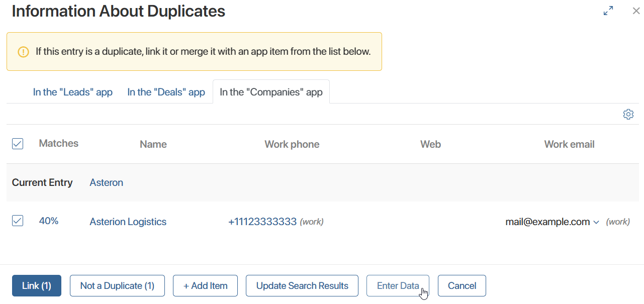Open the email type dropdown beside mail@example.com
The height and width of the screenshot is (304, 644).
(x=597, y=222)
